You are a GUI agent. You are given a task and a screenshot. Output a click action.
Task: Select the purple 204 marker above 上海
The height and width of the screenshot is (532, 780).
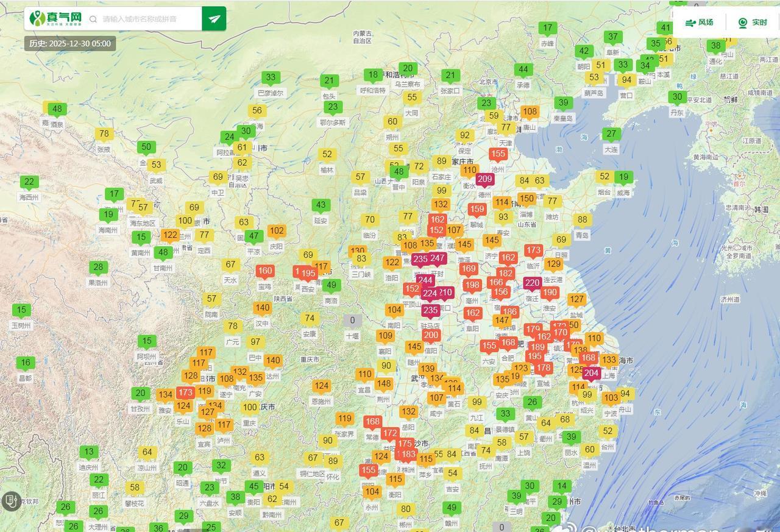[591, 374]
